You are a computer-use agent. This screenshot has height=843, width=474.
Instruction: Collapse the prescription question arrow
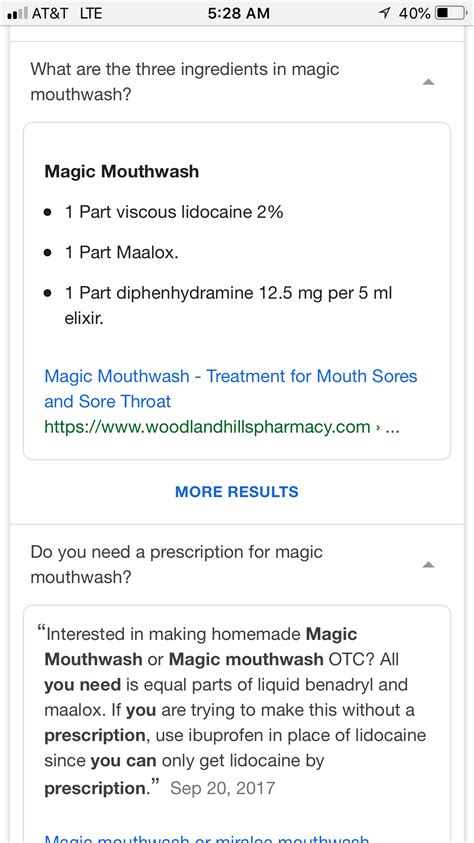click(x=428, y=565)
